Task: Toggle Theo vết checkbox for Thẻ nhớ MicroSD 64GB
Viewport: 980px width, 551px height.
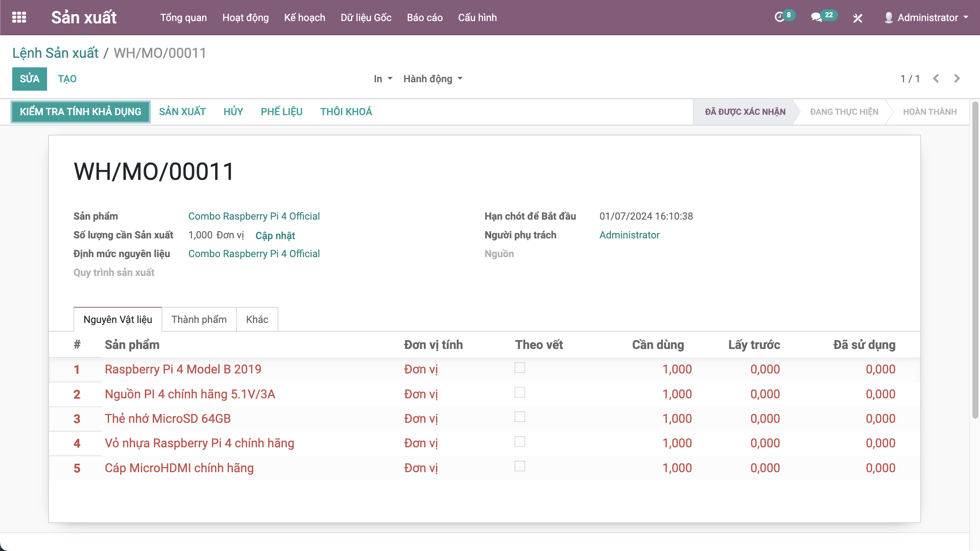Action: coord(519,417)
